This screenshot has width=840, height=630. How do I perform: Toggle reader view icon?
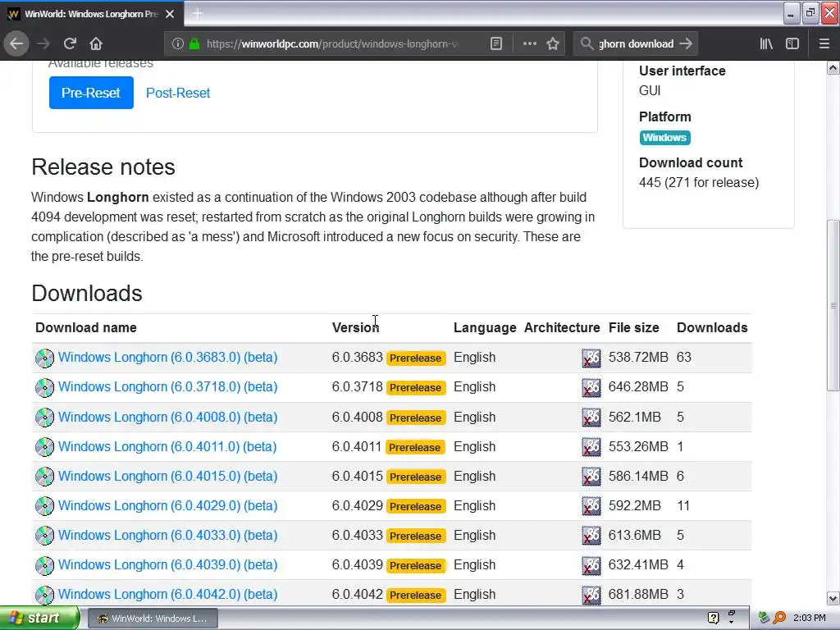[x=496, y=43]
